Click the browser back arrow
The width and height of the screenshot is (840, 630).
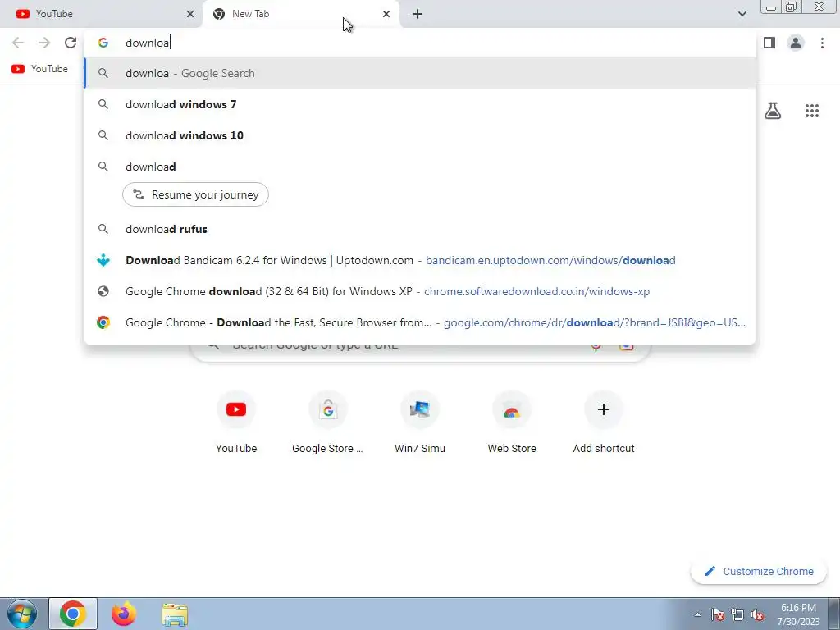pyautogui.click(x=18, y=43)
